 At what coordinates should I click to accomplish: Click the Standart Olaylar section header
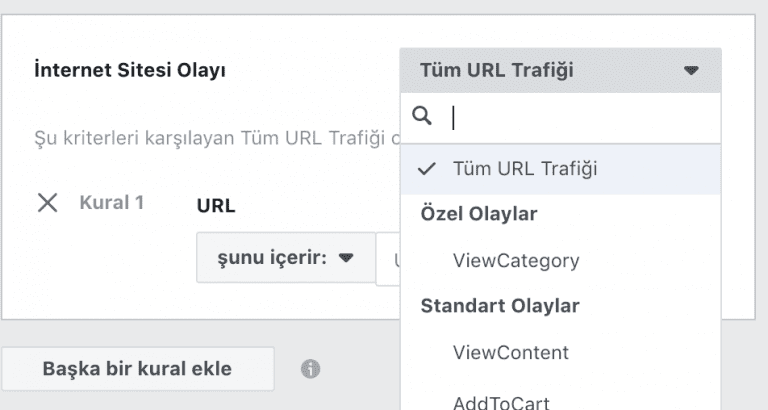click(500, 306)
